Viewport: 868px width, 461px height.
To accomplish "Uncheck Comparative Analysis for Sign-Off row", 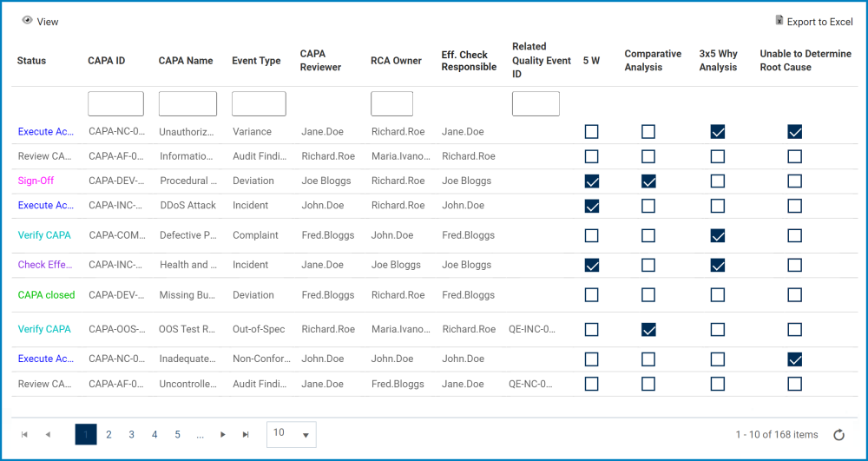I will (x=648, y=181).
